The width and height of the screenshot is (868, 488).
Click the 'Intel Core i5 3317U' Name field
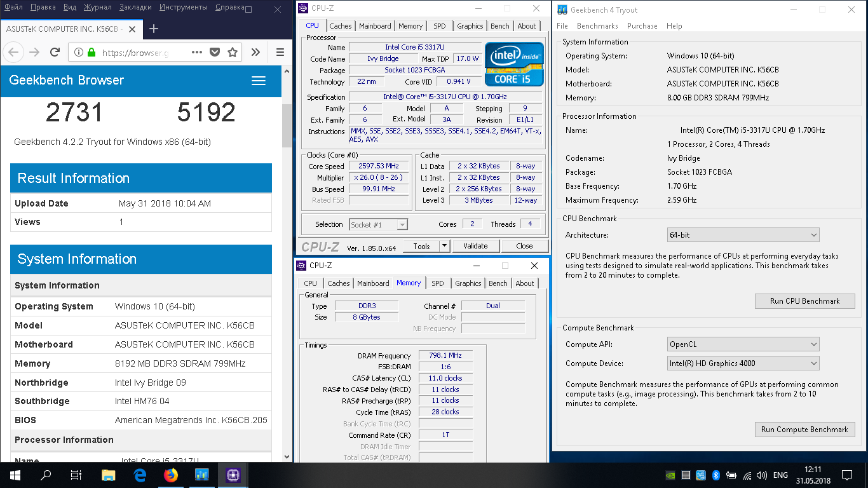(414, 48)
